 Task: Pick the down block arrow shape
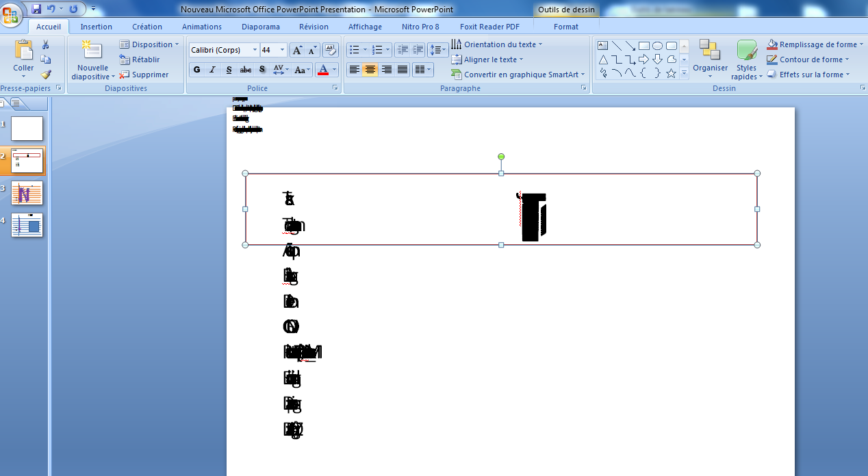tap(658, 59)
